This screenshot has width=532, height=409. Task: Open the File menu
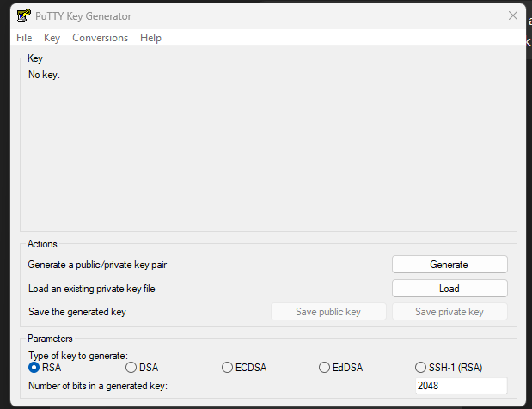[x=24, y=38]
